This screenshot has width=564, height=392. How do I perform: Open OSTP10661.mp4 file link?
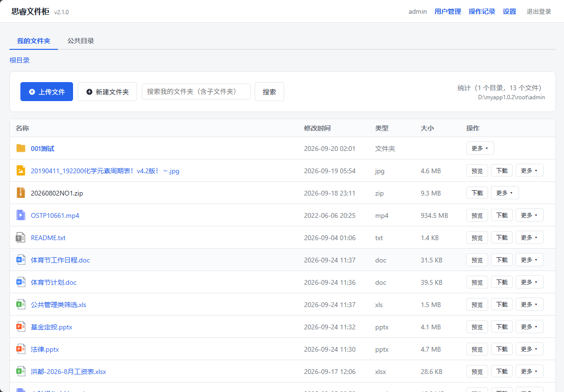coord(55,215)
